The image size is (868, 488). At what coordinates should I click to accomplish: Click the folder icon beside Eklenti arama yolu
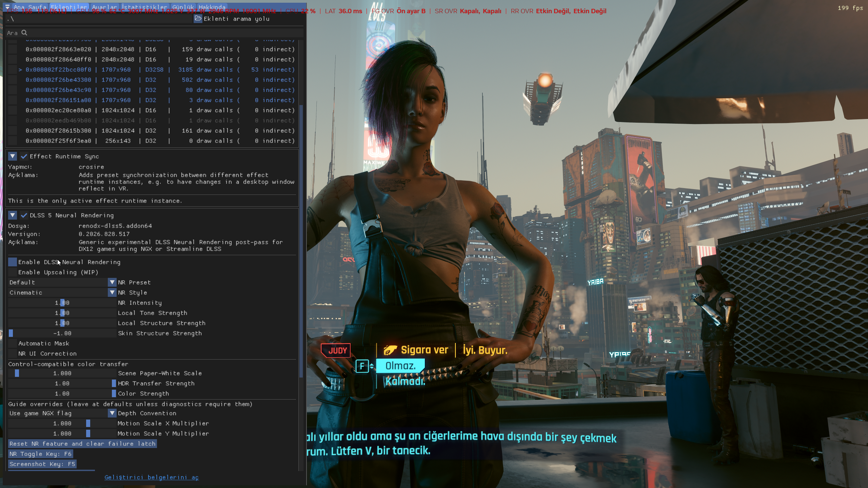pyautogui.click(x=198, y=19)
